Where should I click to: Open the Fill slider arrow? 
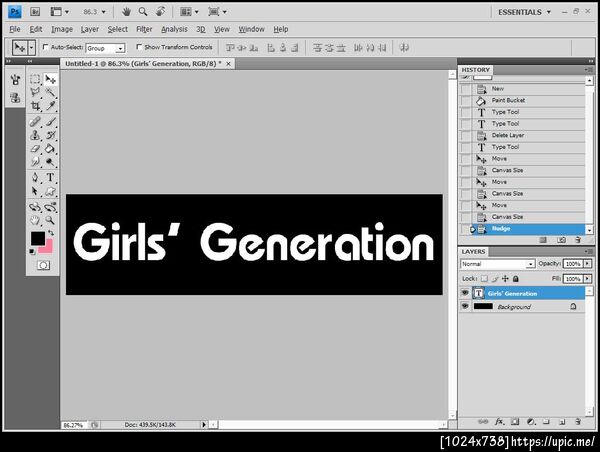pos(587,279)
